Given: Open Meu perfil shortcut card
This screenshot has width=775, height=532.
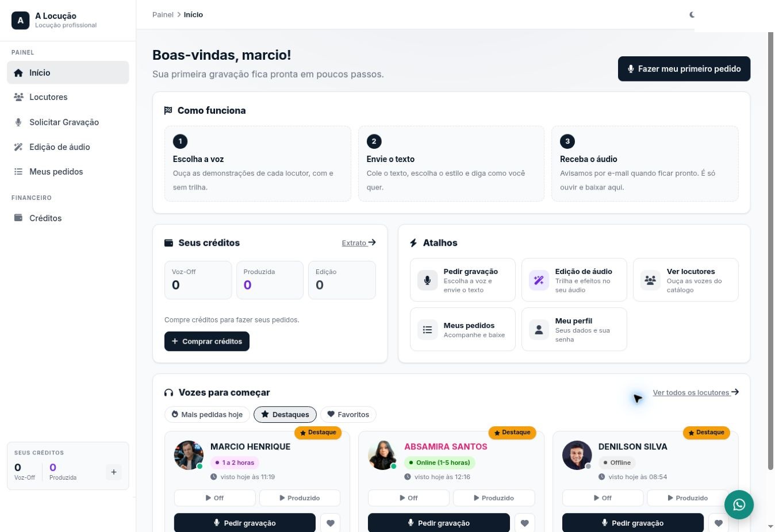Looking at the screenshot, I should (574, 329).
